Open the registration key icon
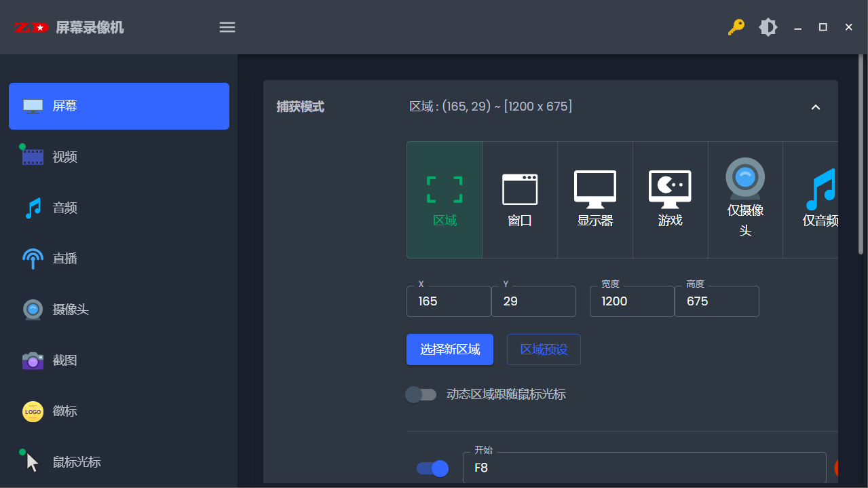The width and height of the screenshot is (868, 488). [736, 27]
